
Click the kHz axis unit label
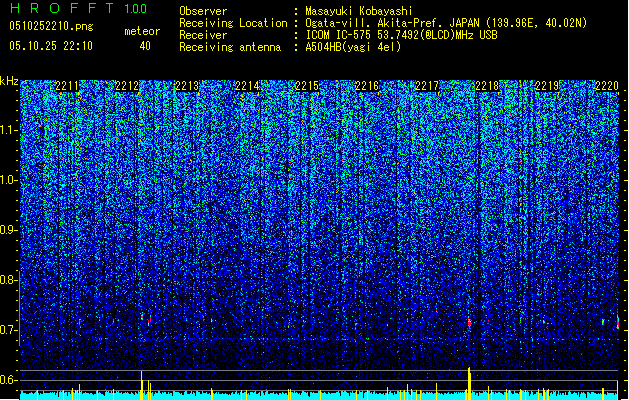pyautogui.click(x=9, y=81)
